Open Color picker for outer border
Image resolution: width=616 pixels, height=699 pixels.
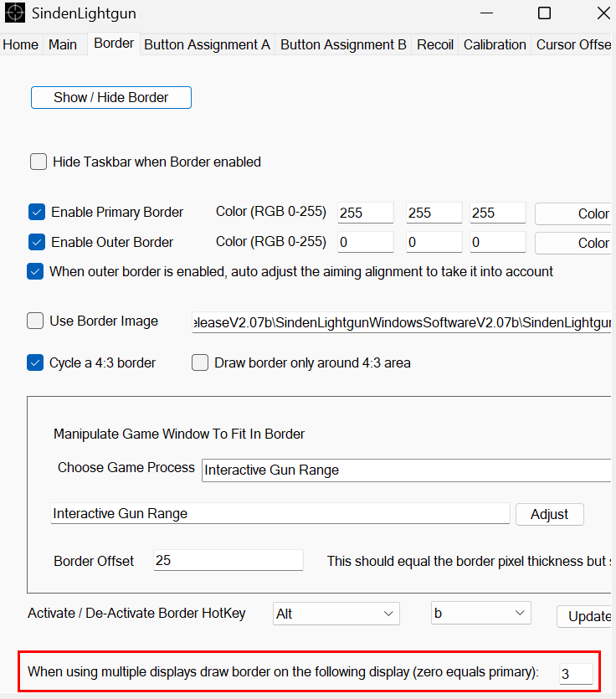573,243
